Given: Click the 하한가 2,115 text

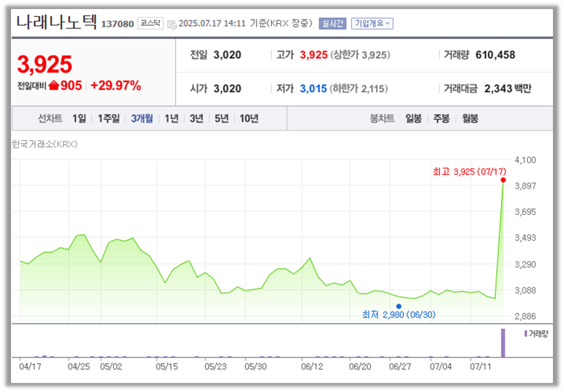Looking at the screenshot, I should (x=358, y=88).
